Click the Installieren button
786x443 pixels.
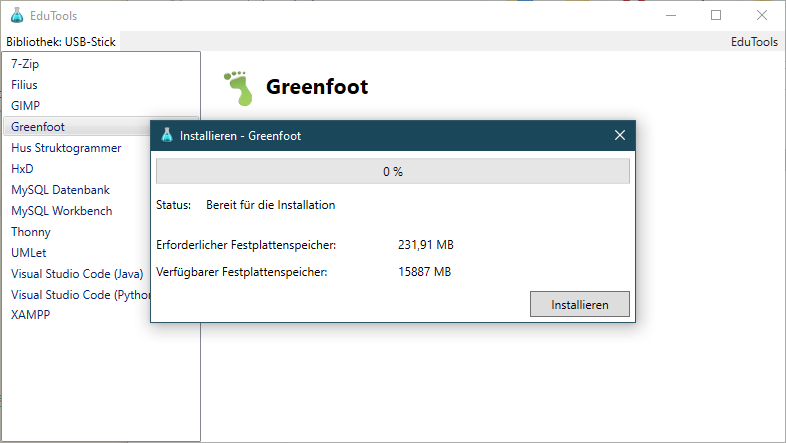click(x=579, y=304)
